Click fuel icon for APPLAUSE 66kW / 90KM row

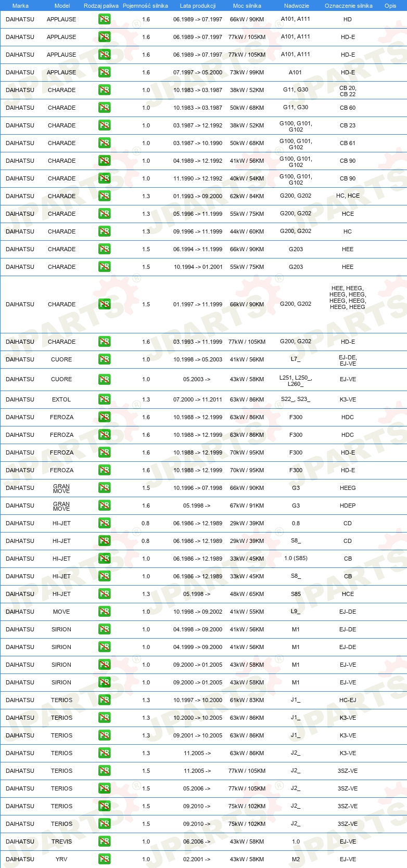pos(104,19)
